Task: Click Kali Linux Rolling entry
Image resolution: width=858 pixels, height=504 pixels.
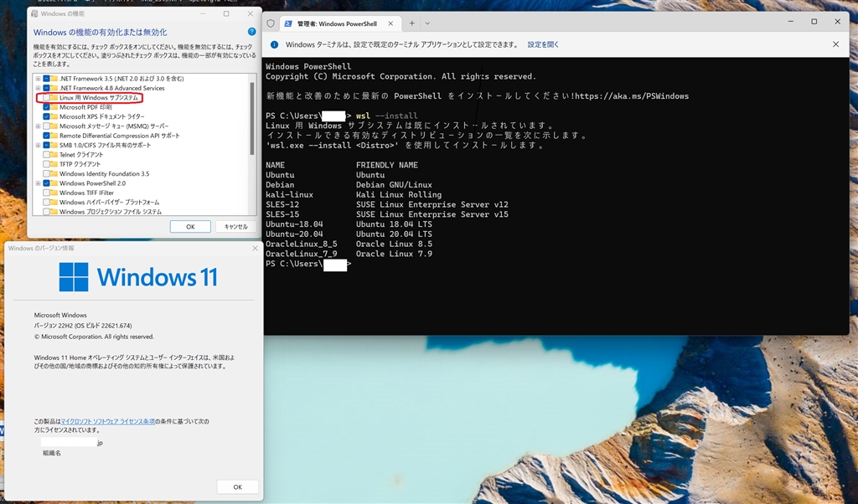Action: point(398,194)
